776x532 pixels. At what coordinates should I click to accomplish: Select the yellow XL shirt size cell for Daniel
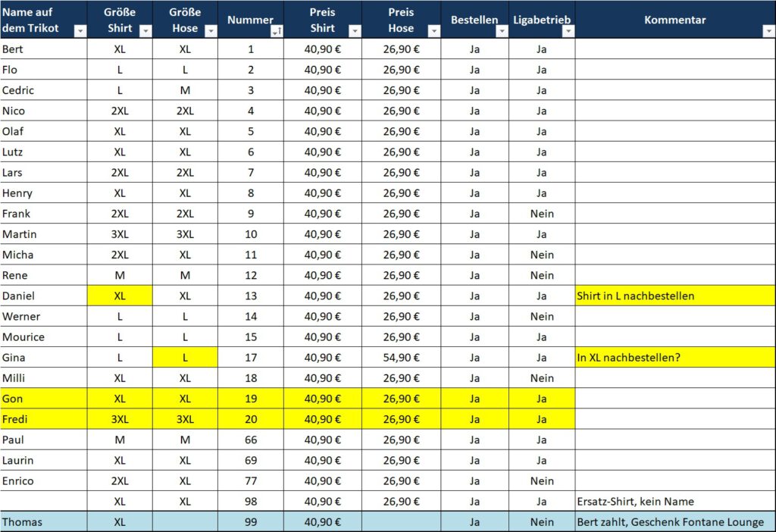120,296
